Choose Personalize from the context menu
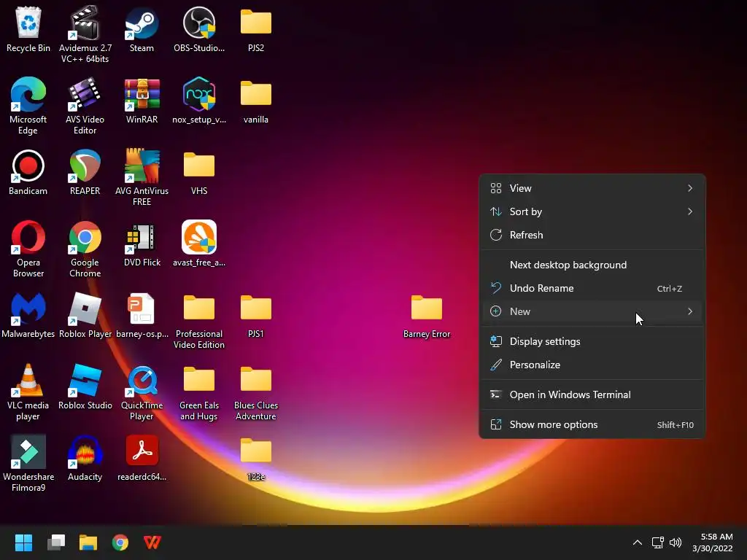 pyautogui.click(x=592, y=365)
